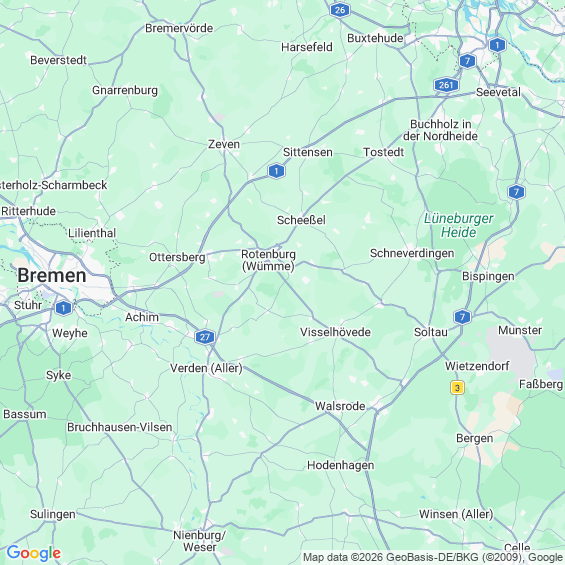Click the Lüneburger Heide nature area label

[x=459, y=225]
